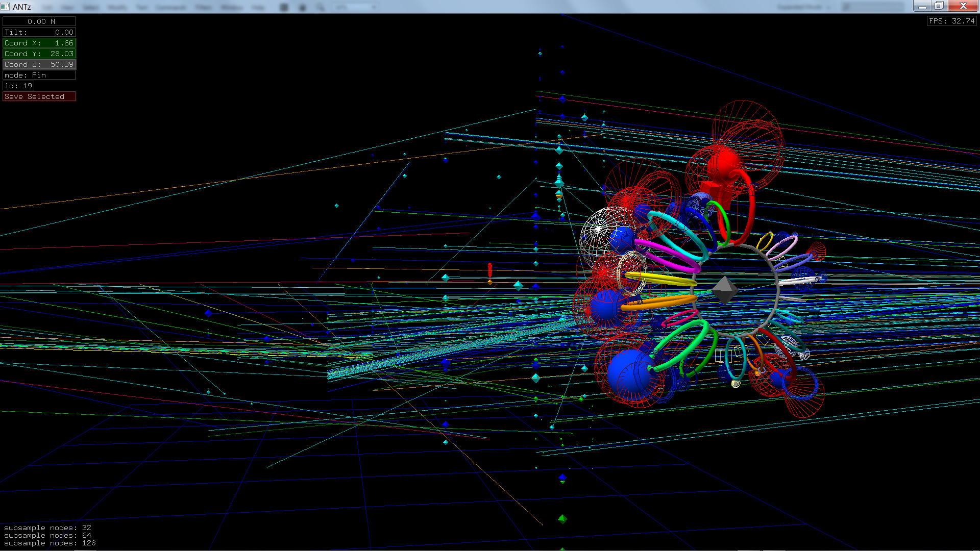This screenshot has height=551, width=980.
Task: Select the green diamond node near bottom
Action: [x=562, y=519]
